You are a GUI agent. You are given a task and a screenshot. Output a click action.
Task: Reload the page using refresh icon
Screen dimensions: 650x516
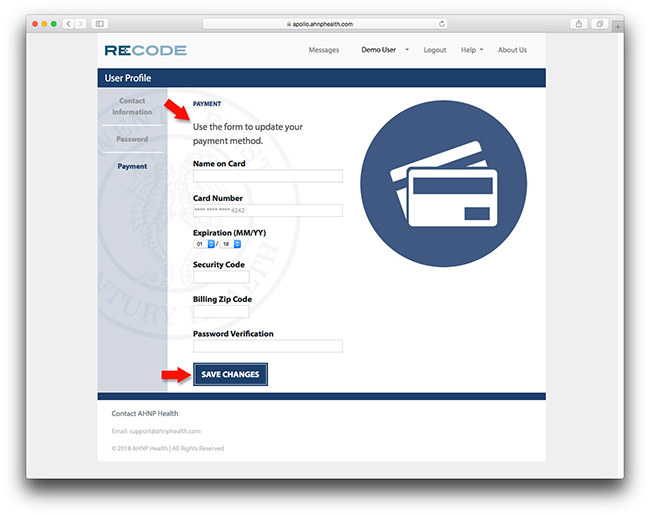(442, 23)
